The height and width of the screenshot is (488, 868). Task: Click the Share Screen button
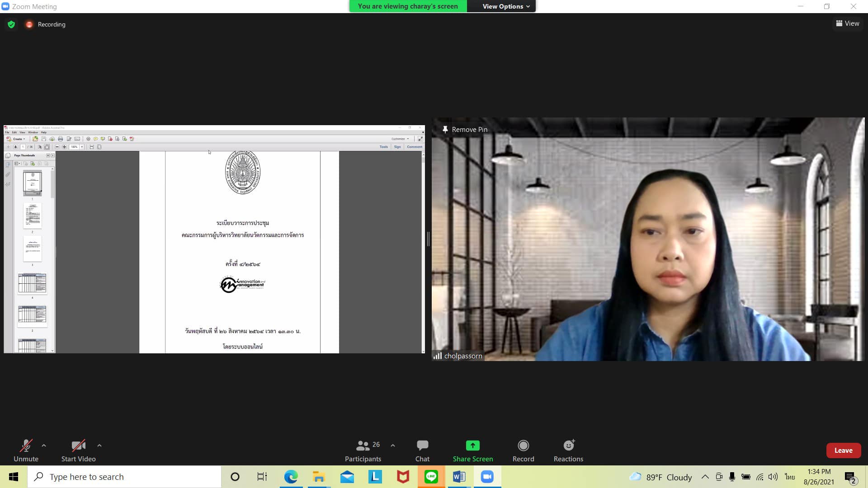pyautogui.click(x=472, y=450)
